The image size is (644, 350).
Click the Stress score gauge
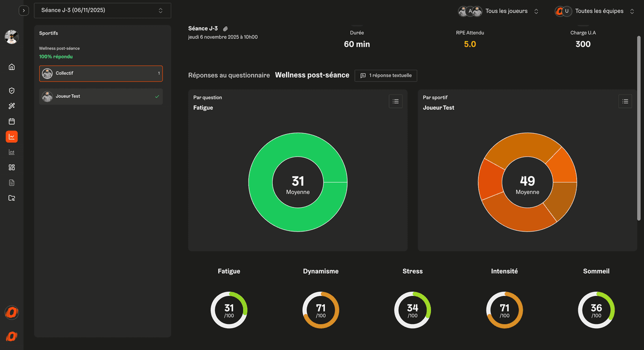click(x=413, y=310)
